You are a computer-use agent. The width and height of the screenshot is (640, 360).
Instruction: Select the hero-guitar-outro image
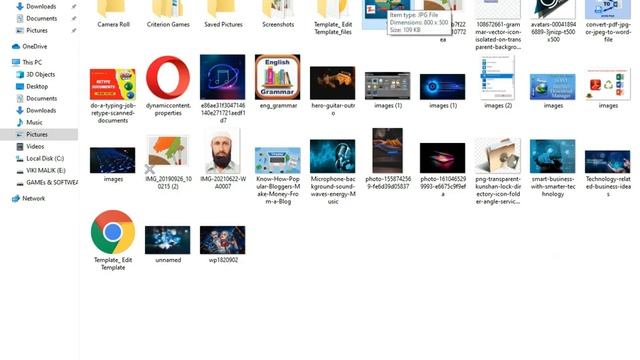coord(333,91)
